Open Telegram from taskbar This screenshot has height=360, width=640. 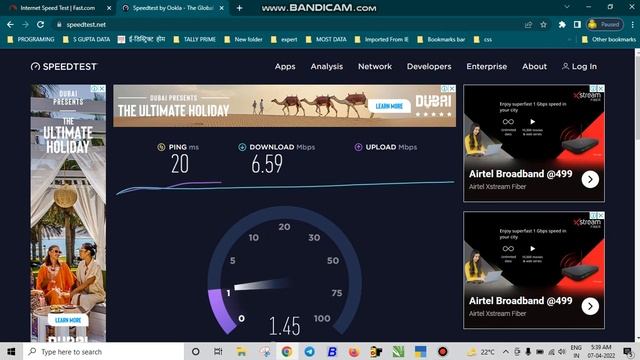[309, 351]
